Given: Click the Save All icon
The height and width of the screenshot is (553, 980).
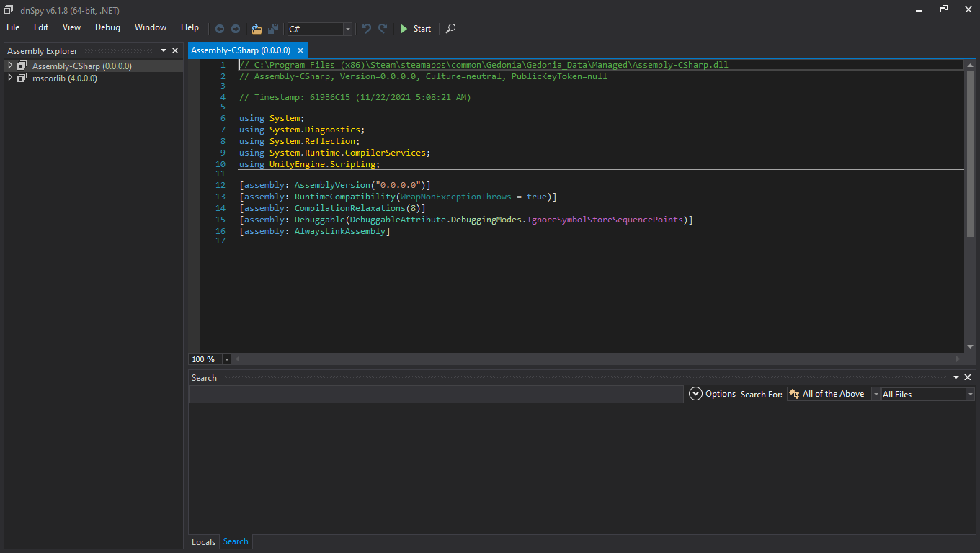Looking at the screenshot, I should tap(273, 29).
